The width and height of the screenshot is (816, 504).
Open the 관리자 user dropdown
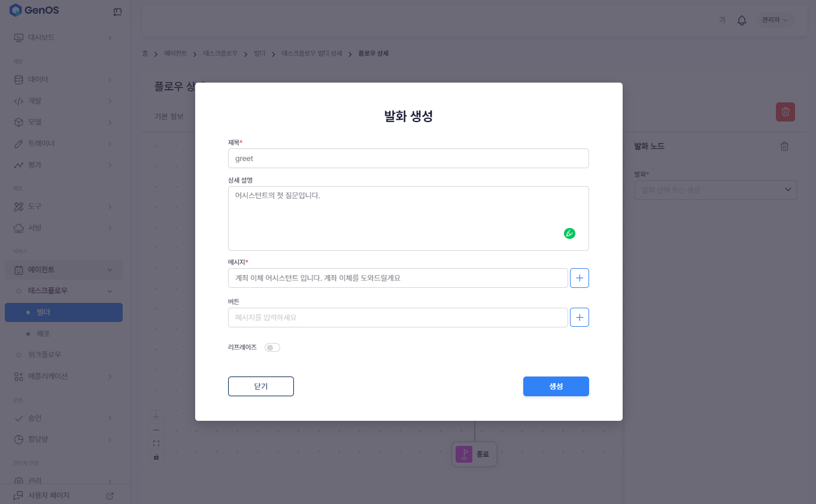pyautogui.click(x=774, y=20)
